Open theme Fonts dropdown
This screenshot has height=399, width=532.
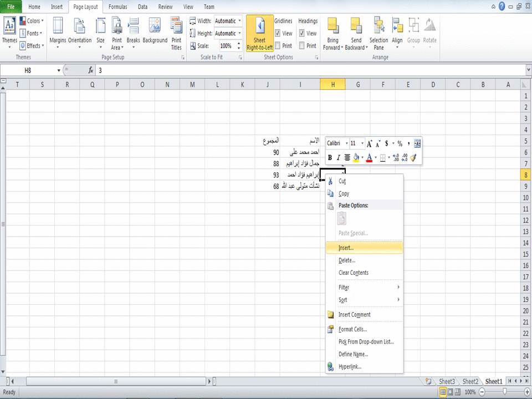click(x=31, y=33)
